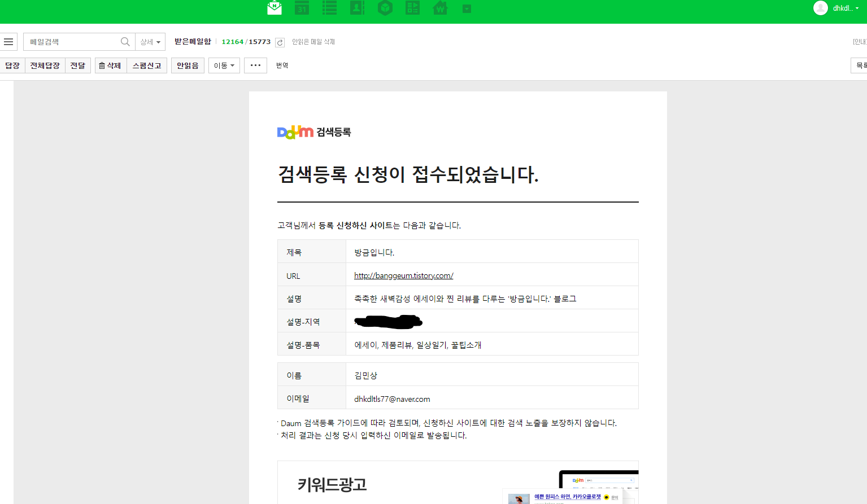867x504 pixels.
Task: Click the 번역 translate link
Action: 282,65
